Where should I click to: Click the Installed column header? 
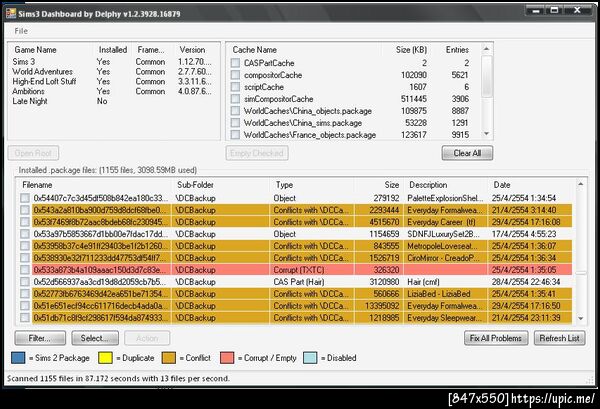[112, 50]
